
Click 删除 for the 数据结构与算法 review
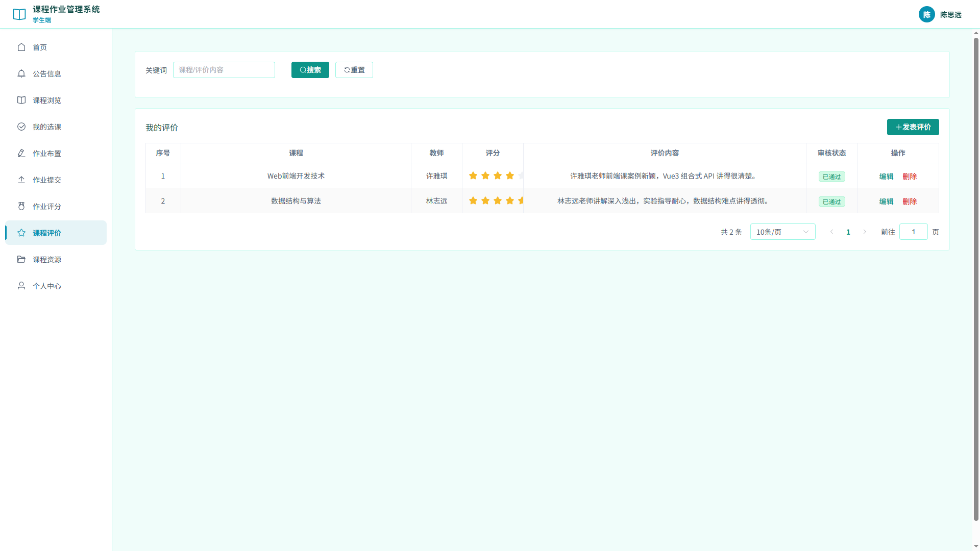(x=910, y=201)
